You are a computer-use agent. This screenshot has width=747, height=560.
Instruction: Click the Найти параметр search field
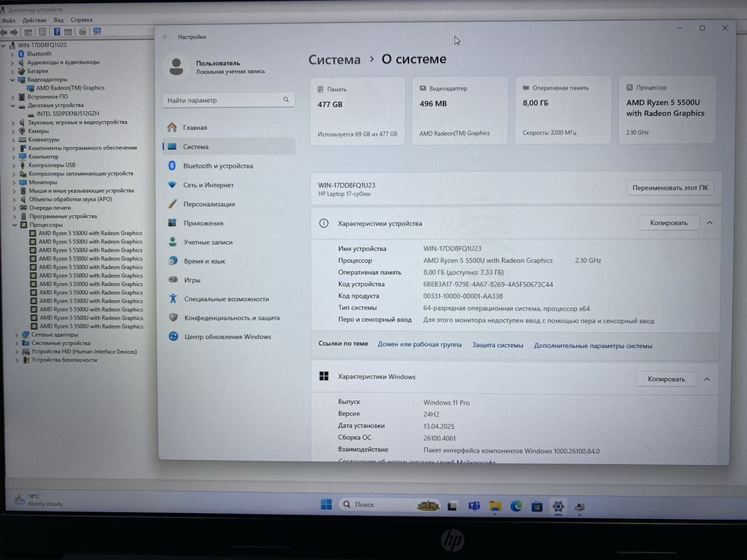click(x=228, y=100)
